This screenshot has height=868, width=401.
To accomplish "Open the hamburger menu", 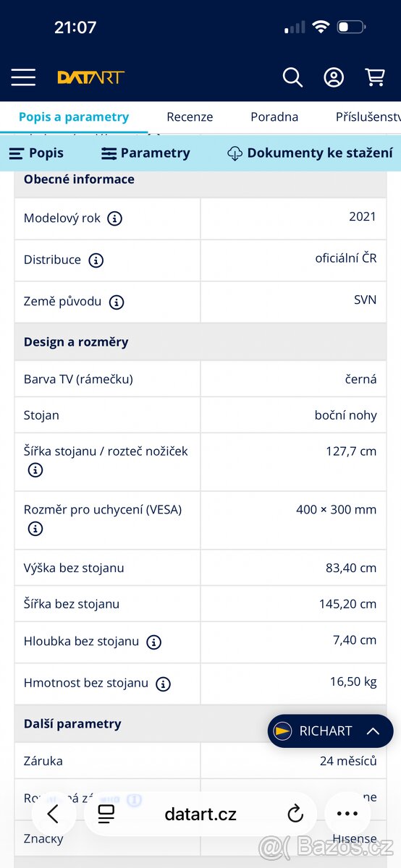I will [x=23, y=77].
